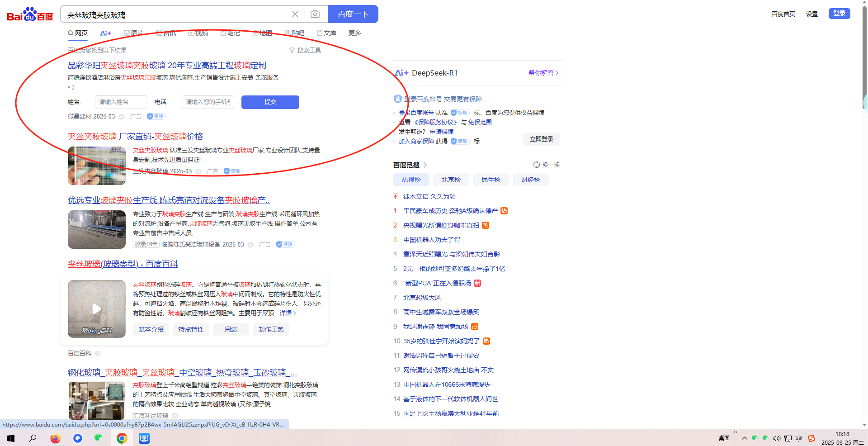Click the 搜索工具 filter icon
Image resolution: width=868 pixels, height=446 pixels.
(292, 50)
